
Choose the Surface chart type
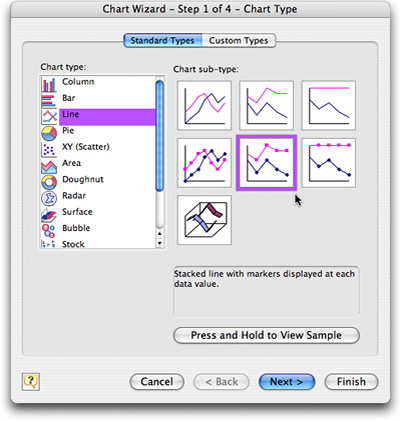point(77,212)
